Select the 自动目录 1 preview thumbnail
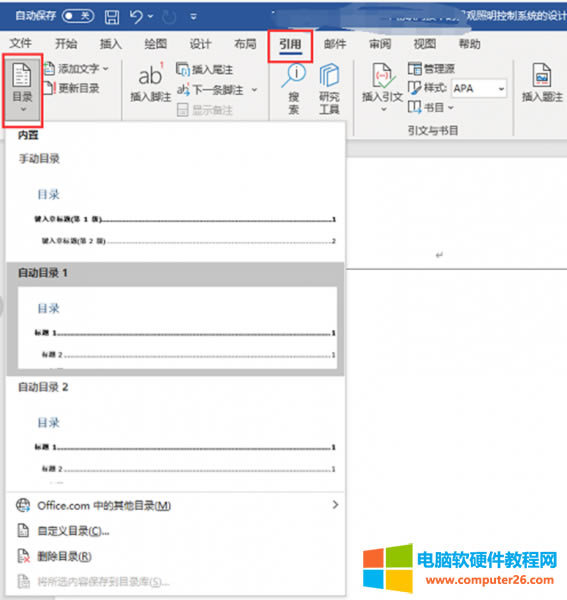Screen dimensions: 567x600 point(177,328)
